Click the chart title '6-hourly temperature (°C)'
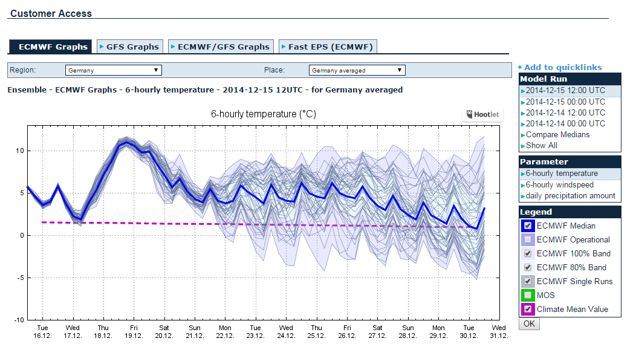This screenshot has height=364, width=639. click(x=263, y=114)
